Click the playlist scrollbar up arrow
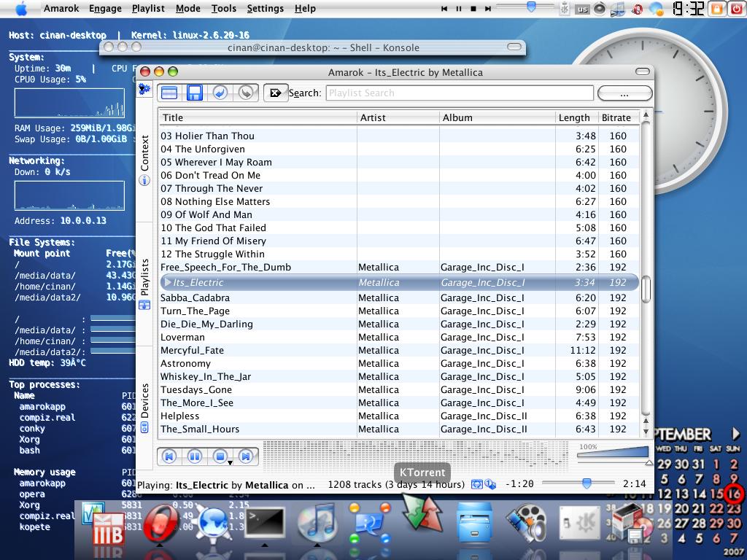The width and height of the screenshot is (747, 560). point(646,114)
